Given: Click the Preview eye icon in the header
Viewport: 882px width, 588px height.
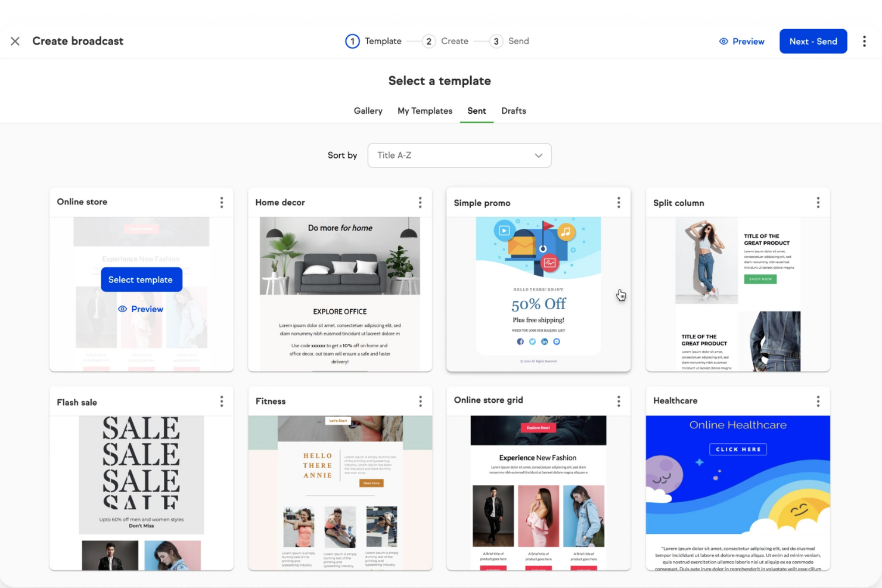Looking at the screenshot, I should 723,41.
